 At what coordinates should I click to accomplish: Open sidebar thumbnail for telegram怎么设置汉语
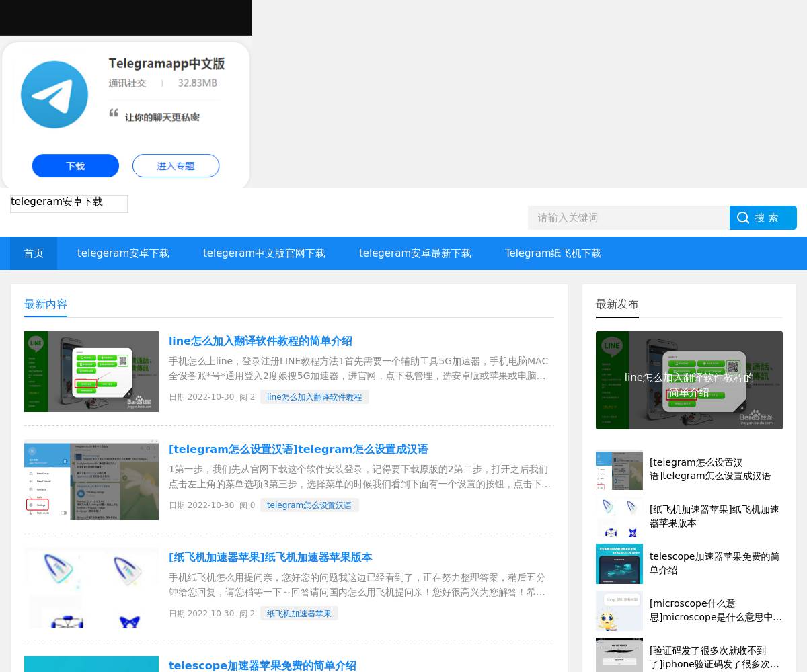(619, 470)
